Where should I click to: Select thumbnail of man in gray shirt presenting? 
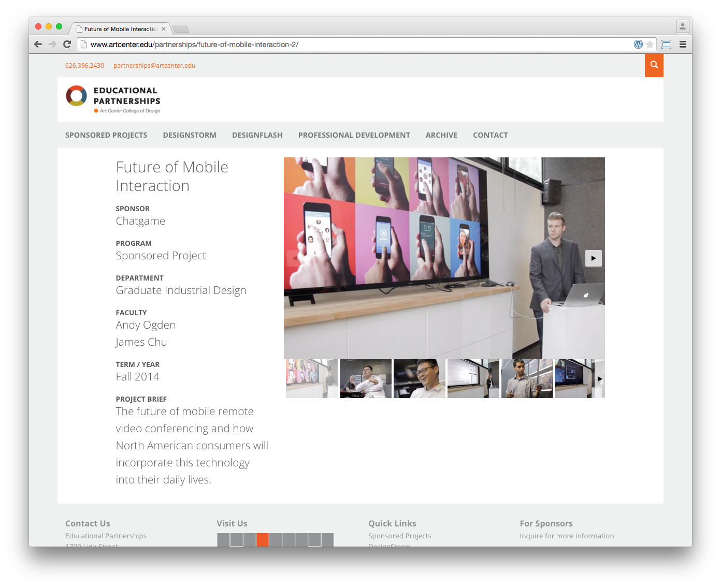pos(527,379)
